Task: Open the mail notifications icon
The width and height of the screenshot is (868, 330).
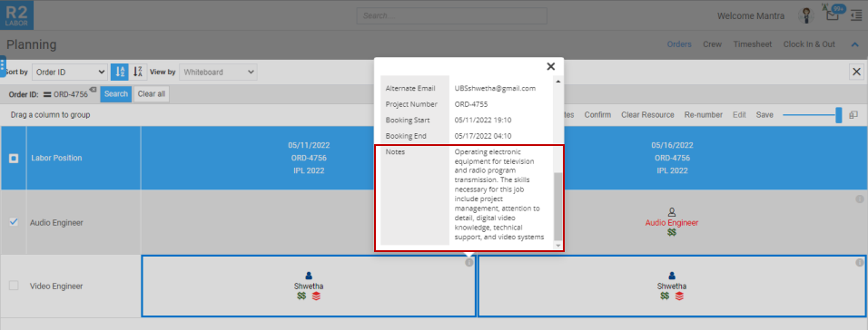Action: 833,15
